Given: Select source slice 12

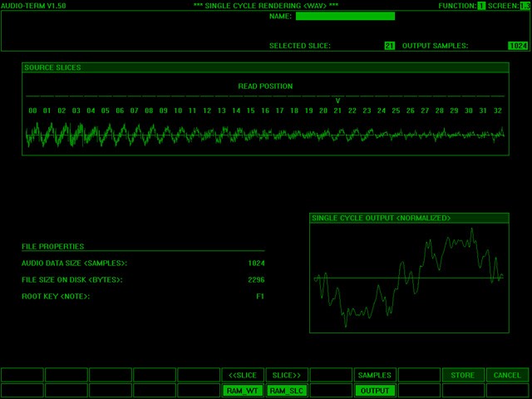Looking at the screenshot, I should 207,111.
